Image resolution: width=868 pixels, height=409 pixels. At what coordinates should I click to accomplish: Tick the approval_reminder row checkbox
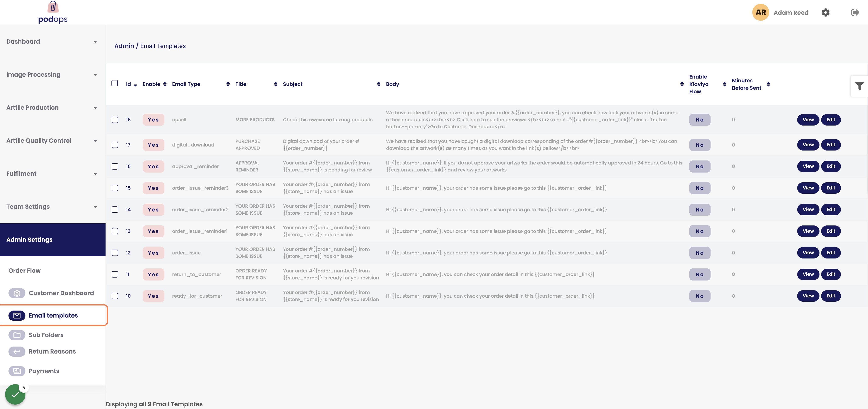click(115, 166)
